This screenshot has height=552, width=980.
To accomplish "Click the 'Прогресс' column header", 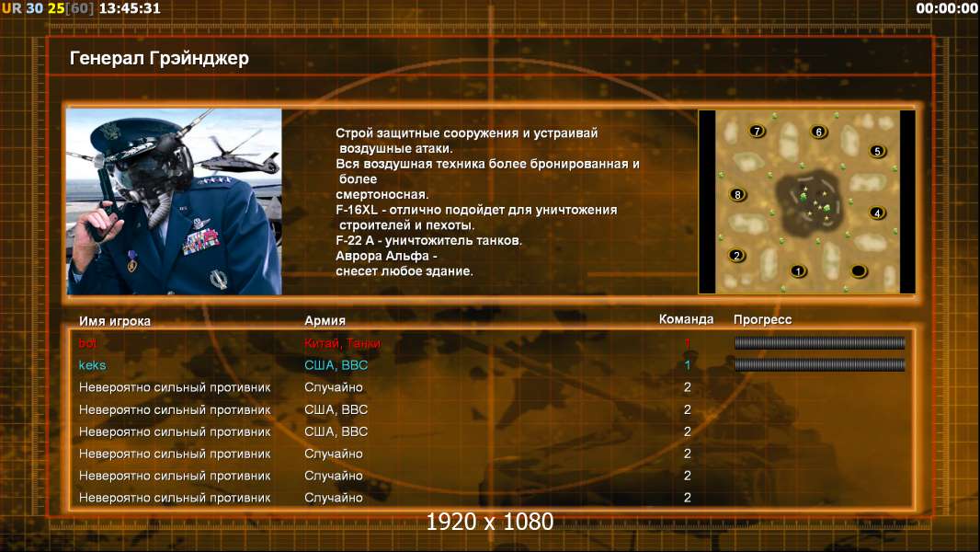I will (x=762, y=319).
